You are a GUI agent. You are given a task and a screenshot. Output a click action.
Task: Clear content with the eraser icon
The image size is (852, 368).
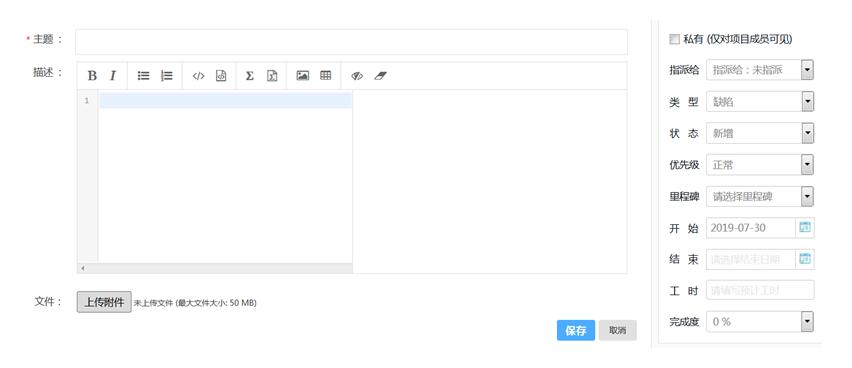point(380,76)
